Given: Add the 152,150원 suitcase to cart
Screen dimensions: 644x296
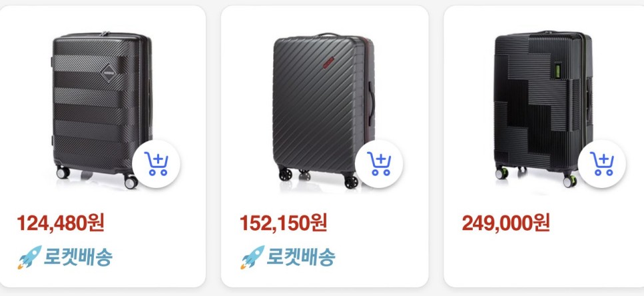Looking at the screenshot, I should (379, 164).
